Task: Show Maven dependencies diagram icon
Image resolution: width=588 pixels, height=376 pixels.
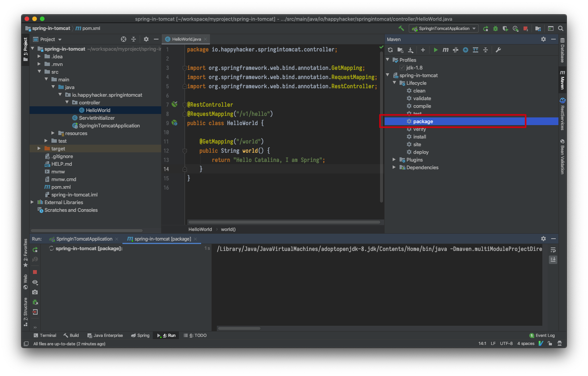Action: click(476, 50)
